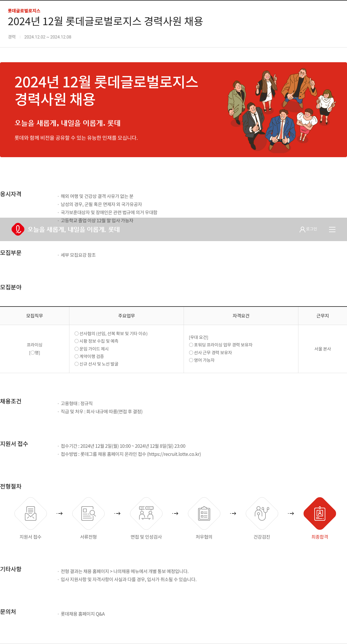Click 운임 가이드 제시 line
The width and height of the screenshot is (347, 644).
92,349
